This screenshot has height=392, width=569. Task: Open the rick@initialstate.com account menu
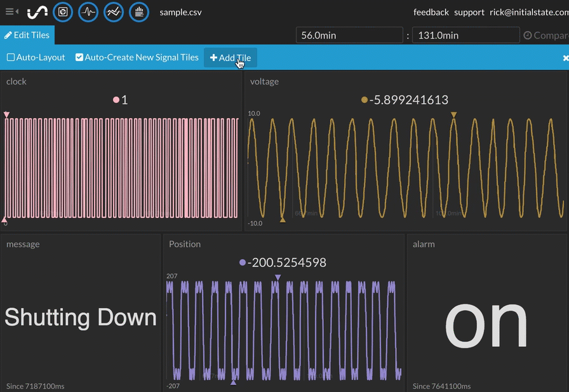(528, 12)
